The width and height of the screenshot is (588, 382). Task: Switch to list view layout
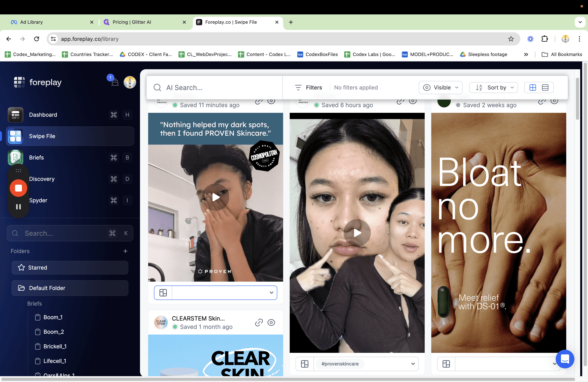(545, 88)
